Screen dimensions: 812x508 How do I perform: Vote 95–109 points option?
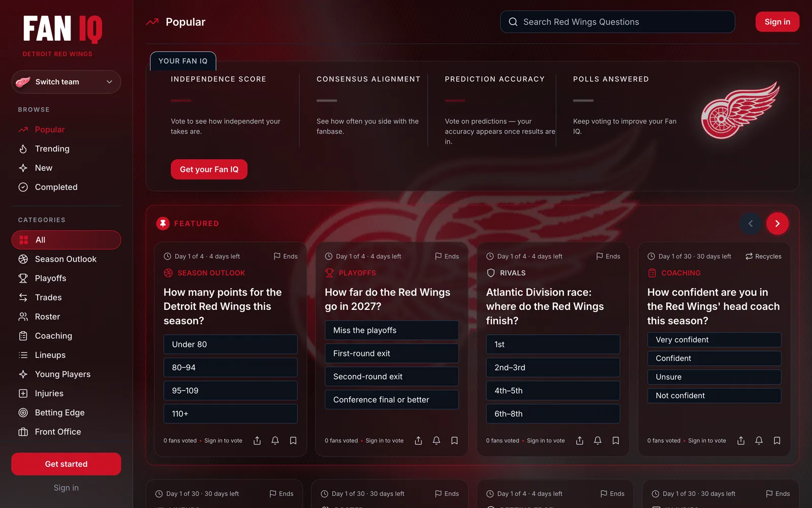click(x=230, y=391)
